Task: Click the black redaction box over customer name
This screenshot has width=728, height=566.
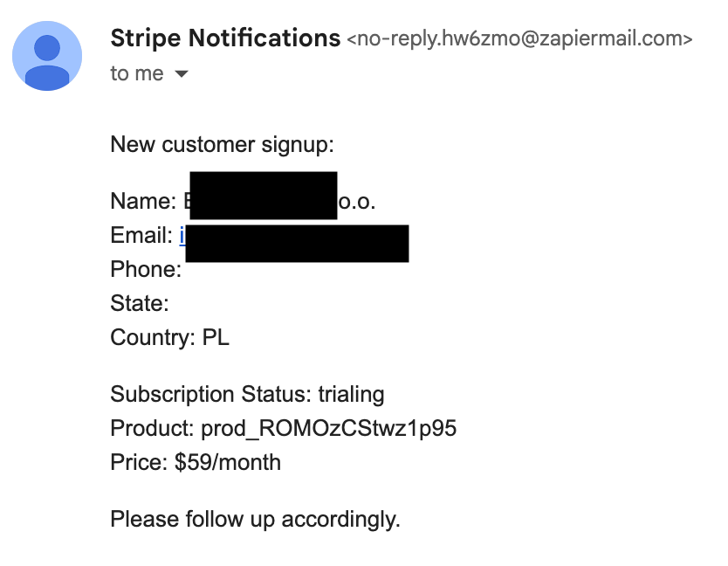Action: click(x=264, y=196)
